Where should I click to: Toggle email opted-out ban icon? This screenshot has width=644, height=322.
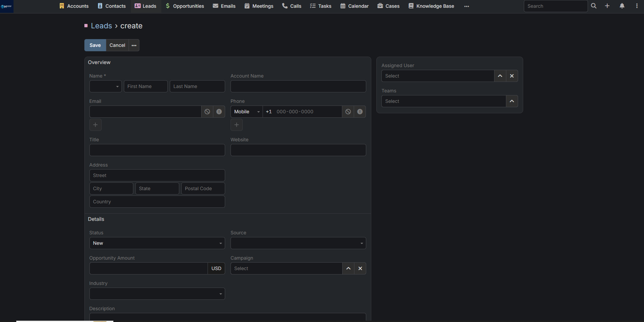click(207, 112)
